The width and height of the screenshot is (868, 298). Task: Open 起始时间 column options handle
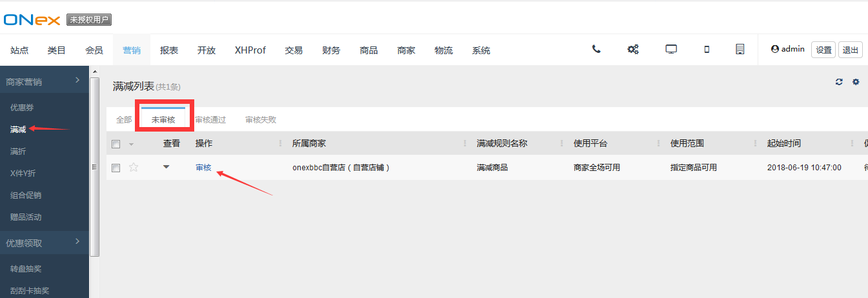852,143
